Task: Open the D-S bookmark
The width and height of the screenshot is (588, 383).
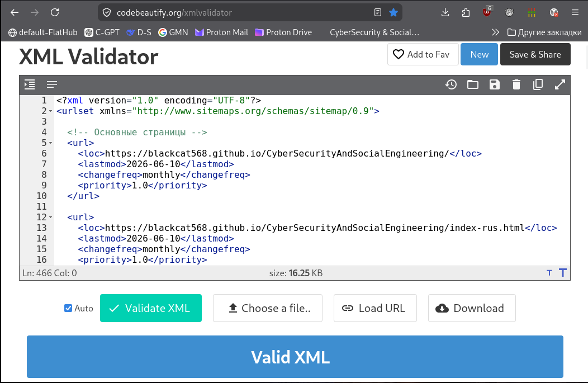Action: 139,32
